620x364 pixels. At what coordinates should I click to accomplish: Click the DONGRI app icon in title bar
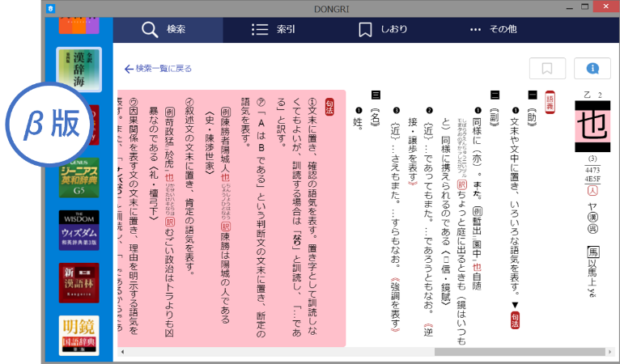[x=50, y=8]
